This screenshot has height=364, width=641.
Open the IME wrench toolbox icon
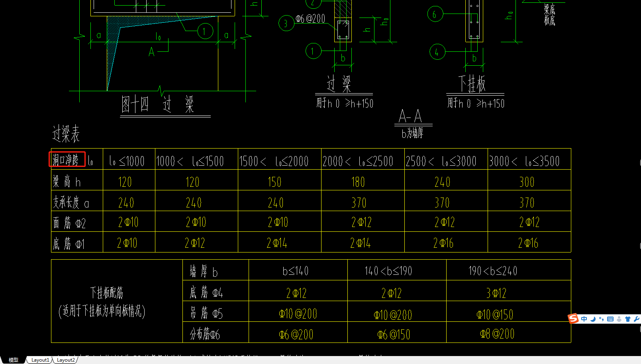point(637,319)
